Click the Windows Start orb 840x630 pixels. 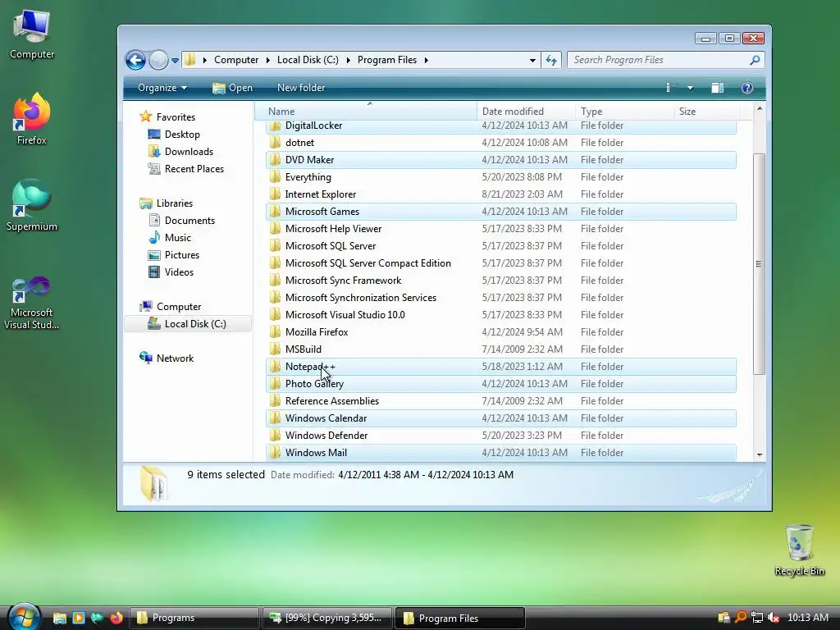click(24, 617)
